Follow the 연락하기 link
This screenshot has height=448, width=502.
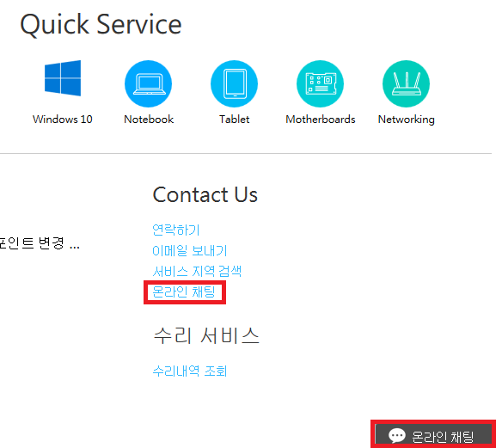[x=175, y=230]
